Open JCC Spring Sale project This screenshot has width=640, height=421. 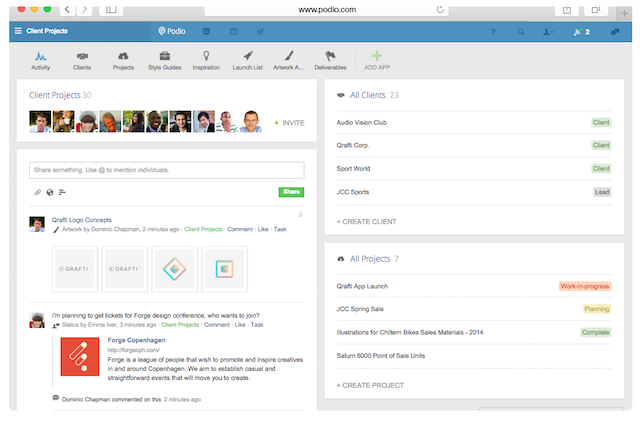(x=360, y=309)
